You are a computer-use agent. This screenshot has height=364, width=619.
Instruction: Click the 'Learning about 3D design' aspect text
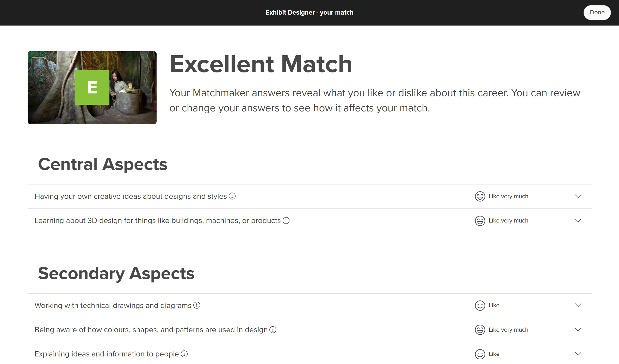tap(157, 221)
